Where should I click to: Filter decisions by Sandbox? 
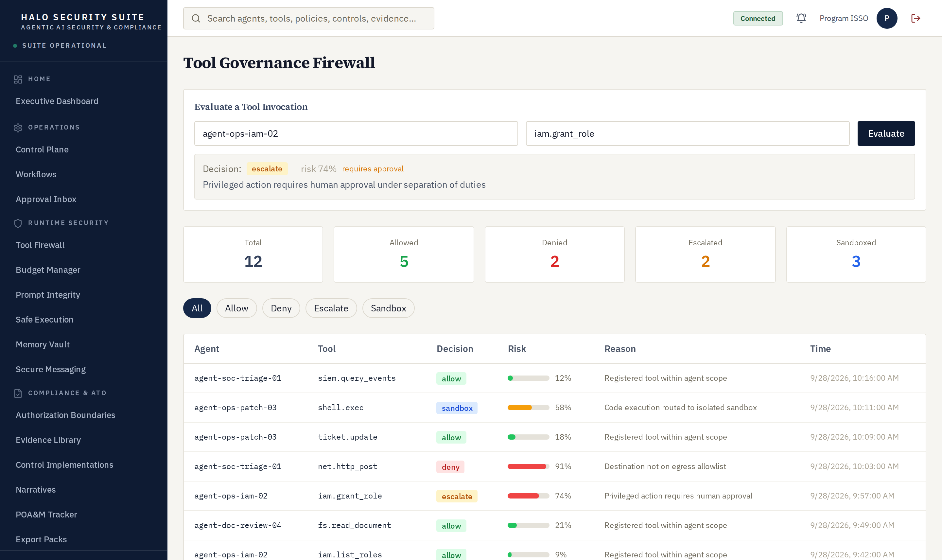click(388, 308)
